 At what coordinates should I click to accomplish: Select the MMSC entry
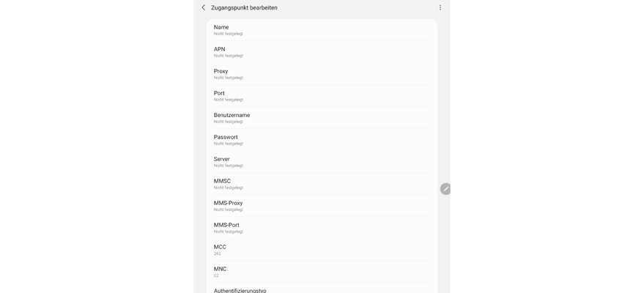[x=321, y=184]
